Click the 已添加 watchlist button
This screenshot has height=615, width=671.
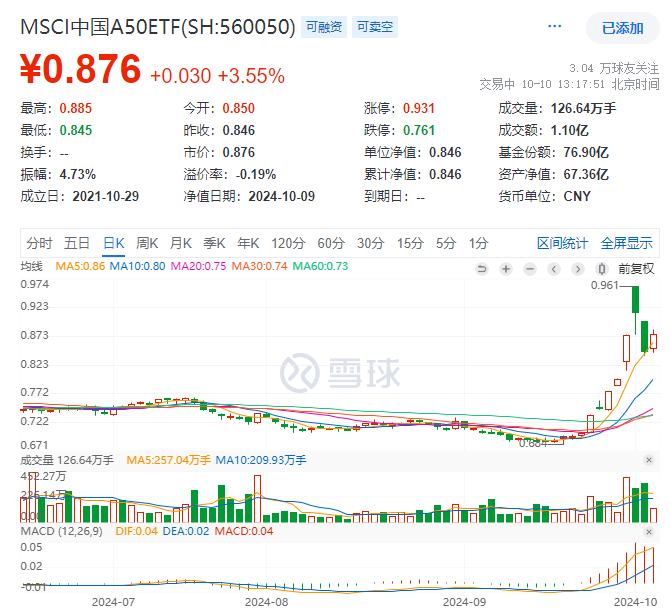tap(623, 28)
